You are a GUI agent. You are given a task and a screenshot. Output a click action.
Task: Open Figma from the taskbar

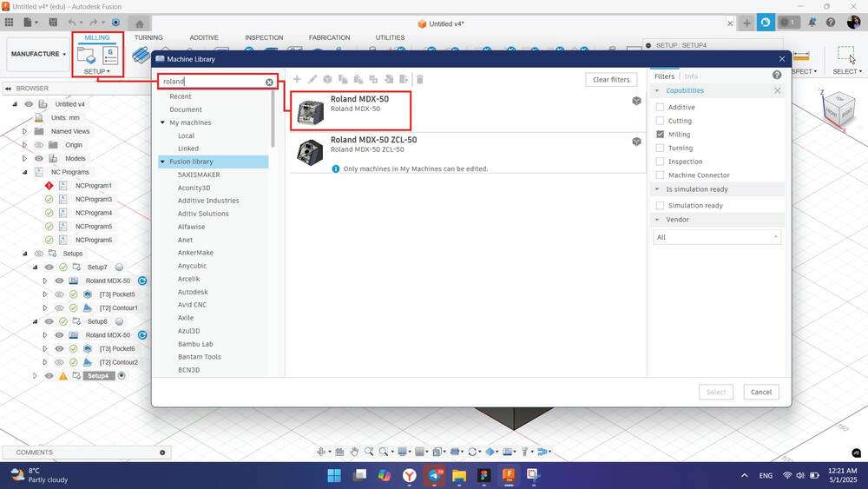click(x=483, y=475)
